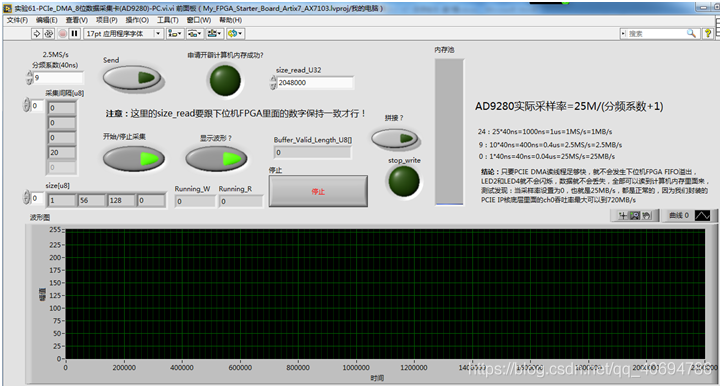
Task: Click the X-axis label 时间
Action: (377, 378)
